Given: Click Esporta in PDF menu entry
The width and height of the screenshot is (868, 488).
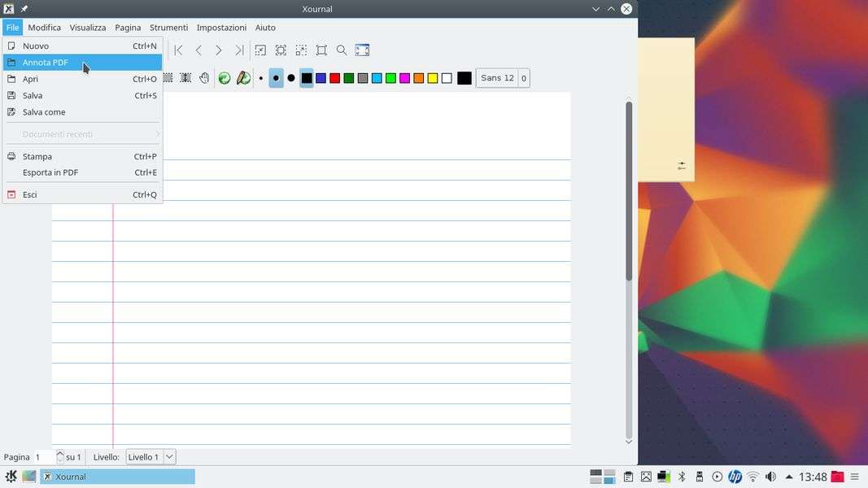Looking at the screenshot, I should [x=50, y=172].
